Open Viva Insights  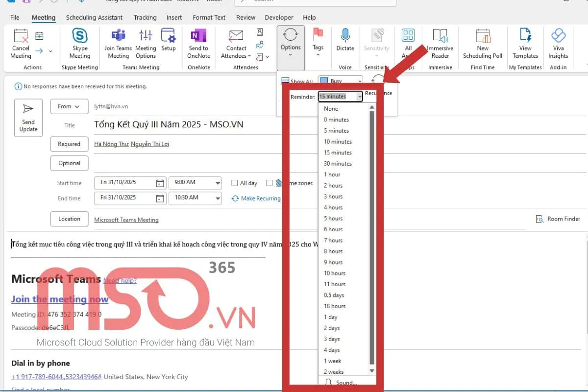[558, 43]
